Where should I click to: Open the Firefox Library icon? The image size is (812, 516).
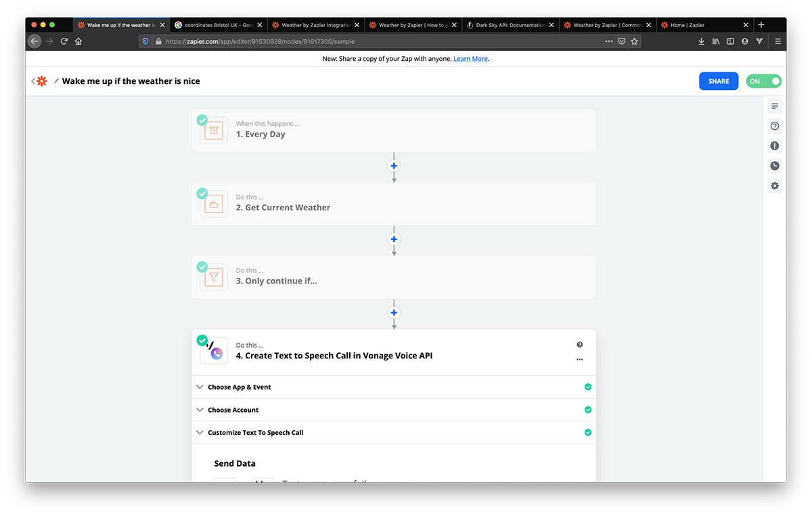[x=716, y=41]
